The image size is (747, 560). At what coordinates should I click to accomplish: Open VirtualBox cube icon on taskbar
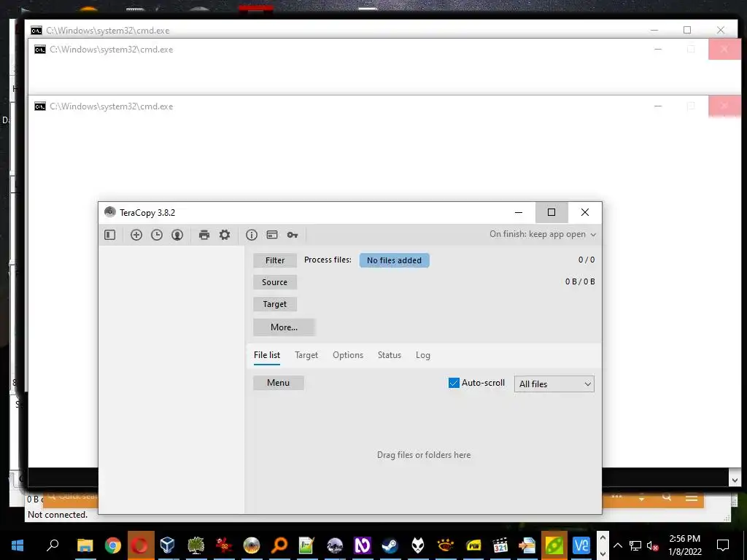168,545
